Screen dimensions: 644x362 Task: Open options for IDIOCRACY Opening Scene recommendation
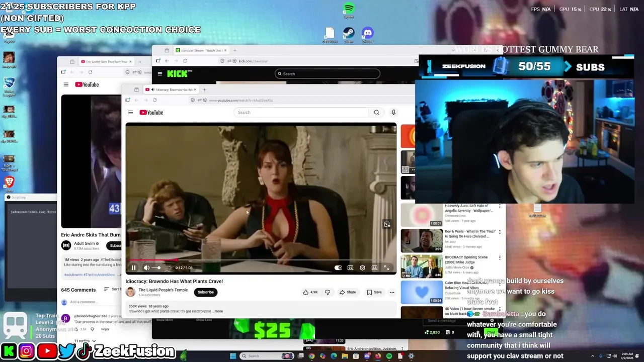500,257
